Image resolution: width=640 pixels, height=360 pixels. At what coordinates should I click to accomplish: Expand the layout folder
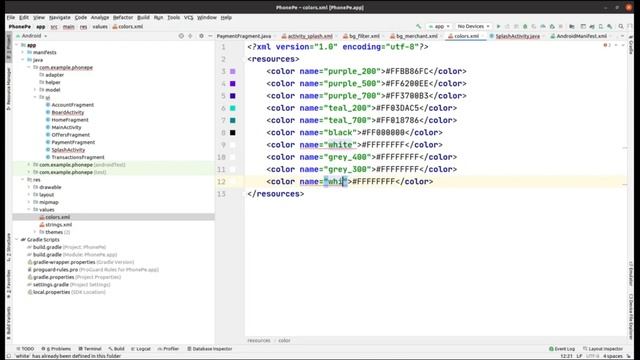(29, 195)
